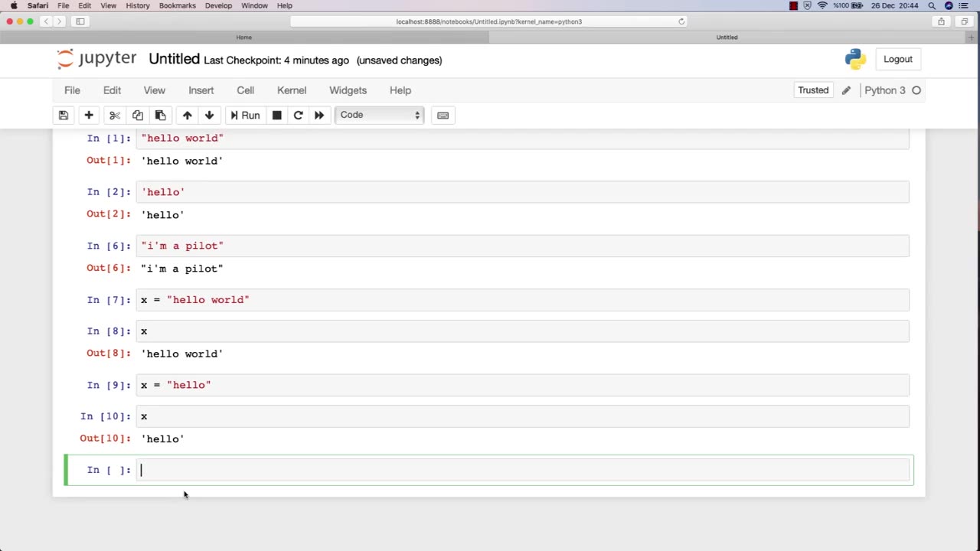
Task: Click Out[8] output 'hello world'
Action: pyautogui.click(x=182, y=354)
